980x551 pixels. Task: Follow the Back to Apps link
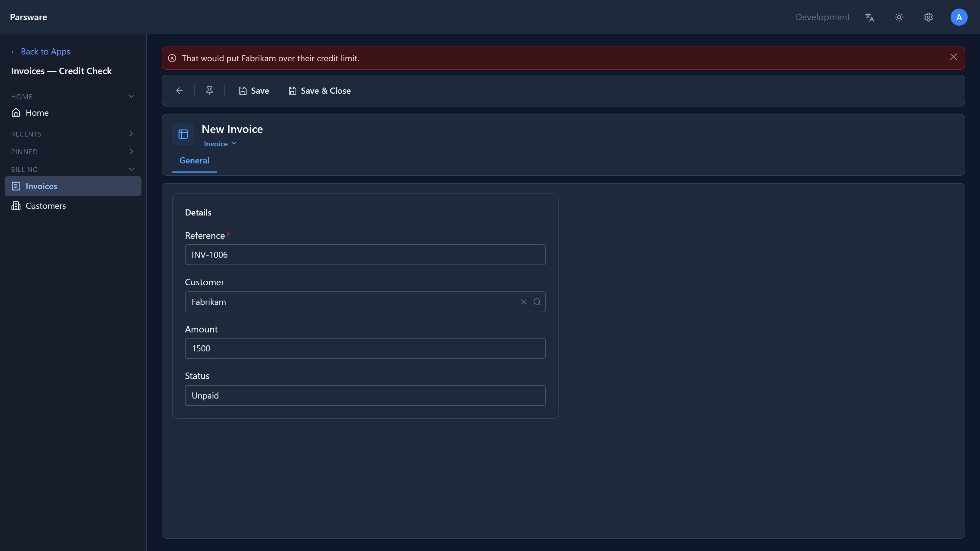pyautogui.click(x=40, y=51)
